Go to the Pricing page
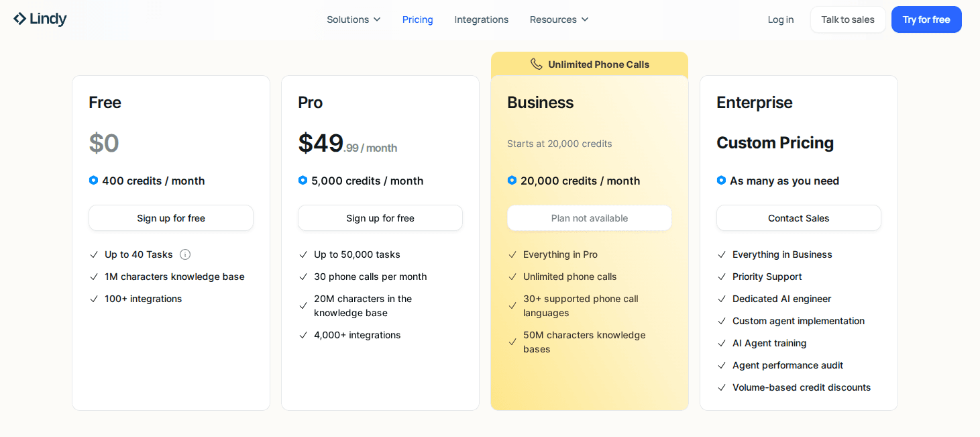980x437 pixels. pos(417,19)
